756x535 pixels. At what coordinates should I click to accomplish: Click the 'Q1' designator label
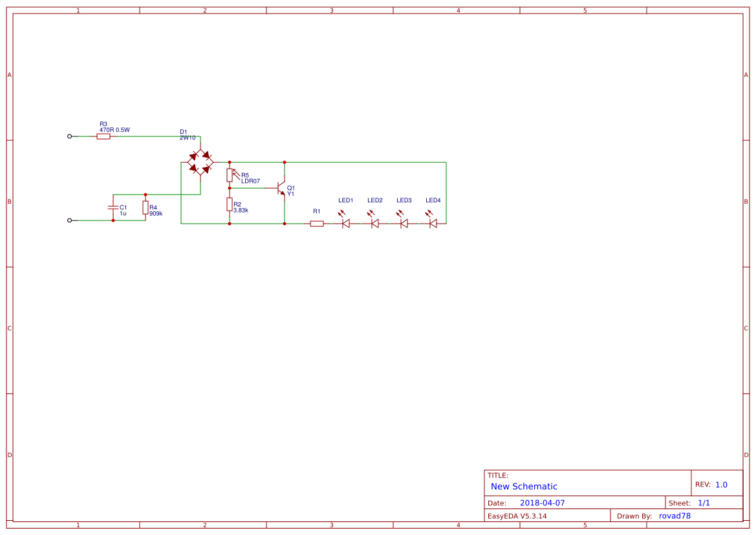coord(291,188)
